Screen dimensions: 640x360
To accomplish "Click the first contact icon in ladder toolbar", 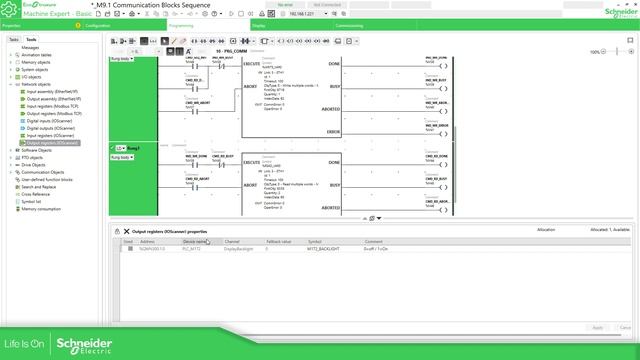I will [x=194, y=41].
